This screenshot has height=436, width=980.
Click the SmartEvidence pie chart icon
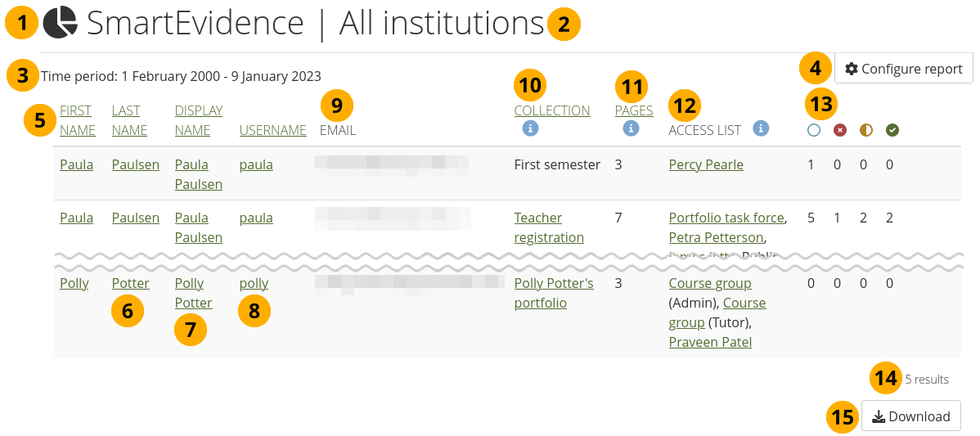tap(60, 23)
